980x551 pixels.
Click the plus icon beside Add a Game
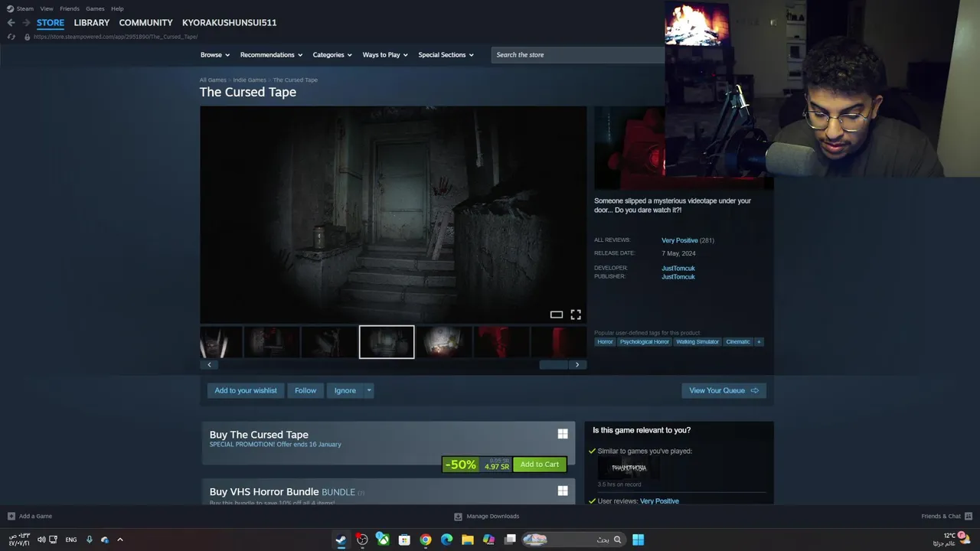[x=11, y=516]
